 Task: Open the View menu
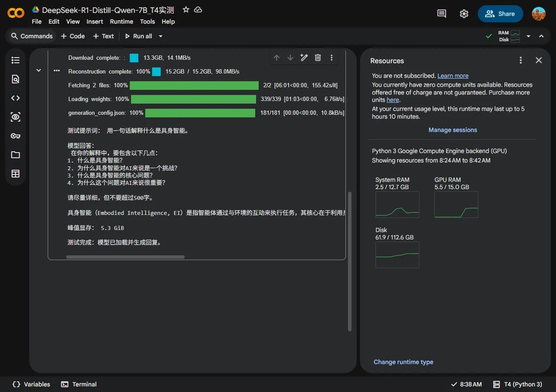pos(73,21)
